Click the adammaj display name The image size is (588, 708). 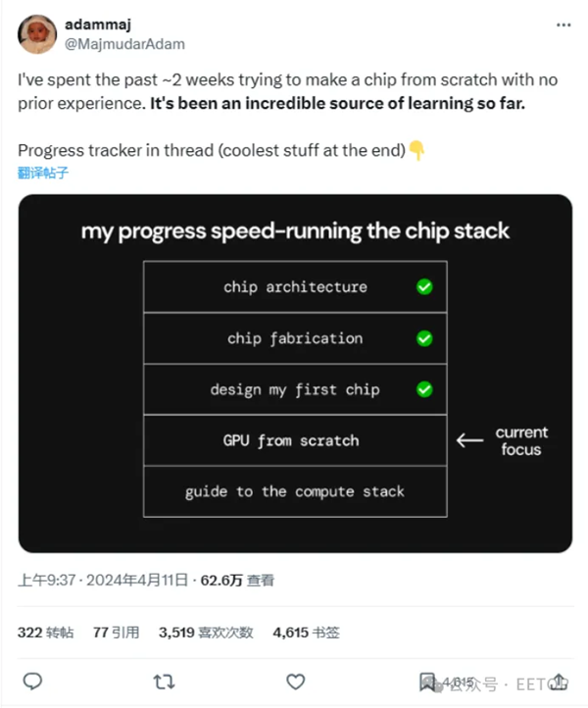(99, 25)
